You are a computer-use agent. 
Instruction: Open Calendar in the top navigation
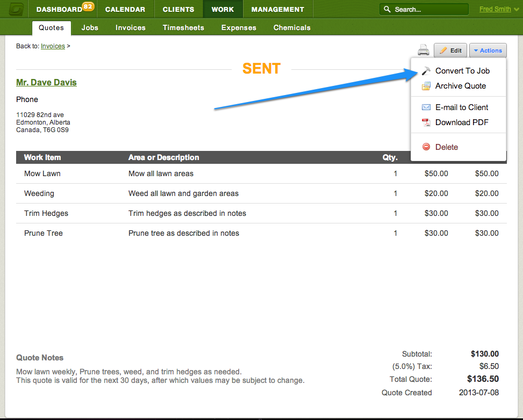click(x=125, y=9)
